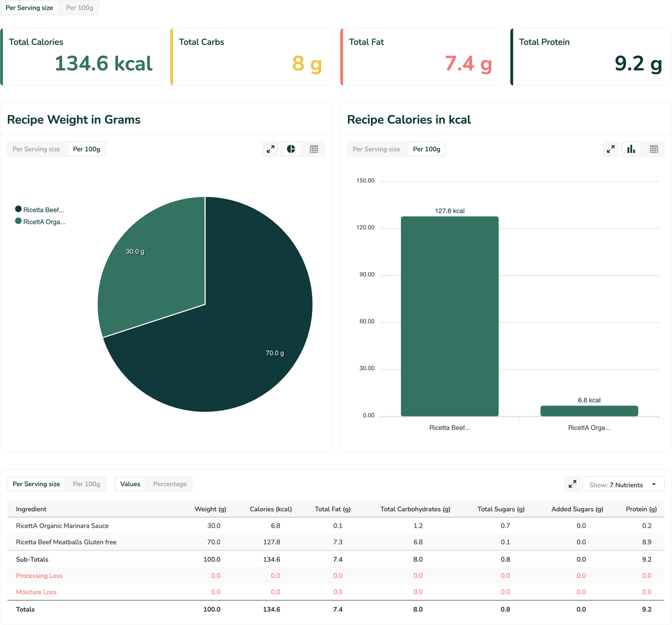Select Per 100g in nutrient table
Screen dimensions: 672x625
click(86, 484)
